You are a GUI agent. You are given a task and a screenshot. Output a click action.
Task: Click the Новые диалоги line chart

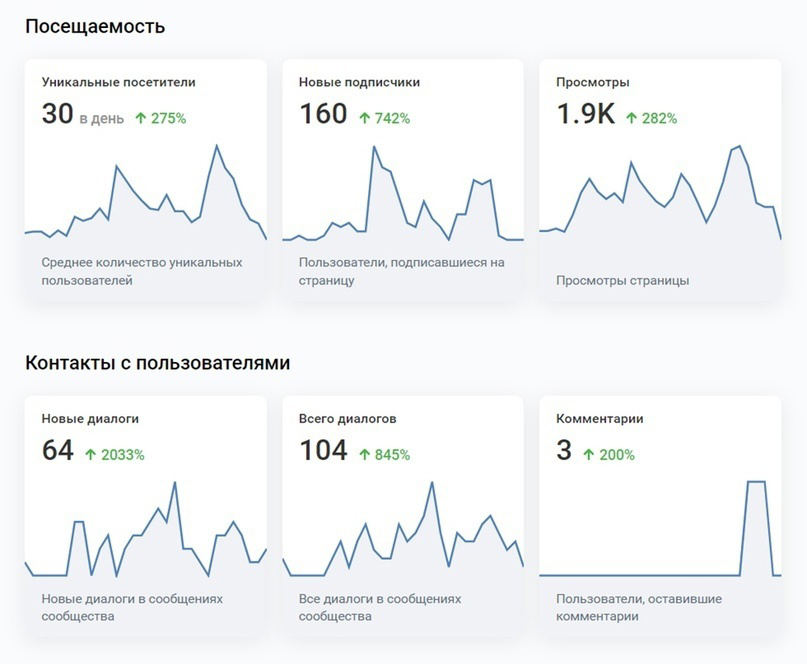point(146,529)
